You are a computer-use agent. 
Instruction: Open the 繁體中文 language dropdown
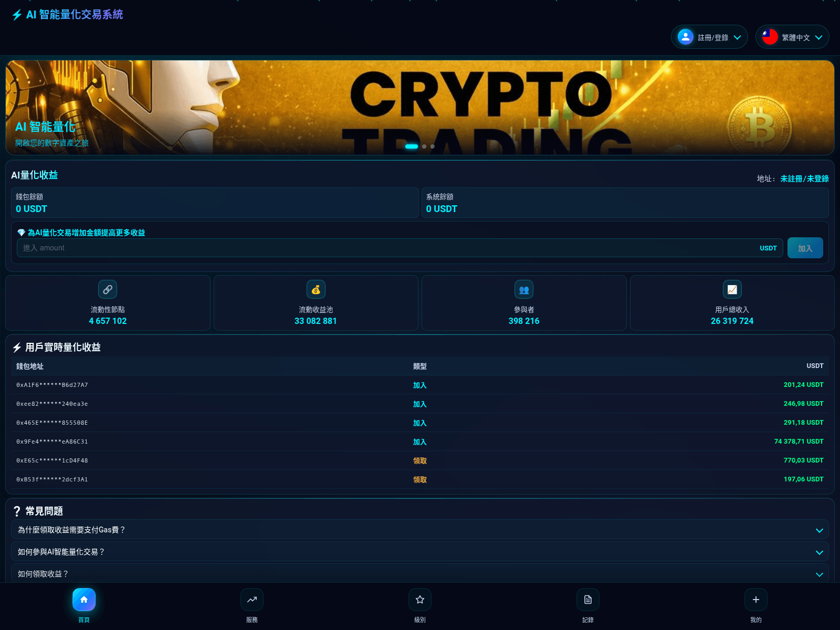792,37
